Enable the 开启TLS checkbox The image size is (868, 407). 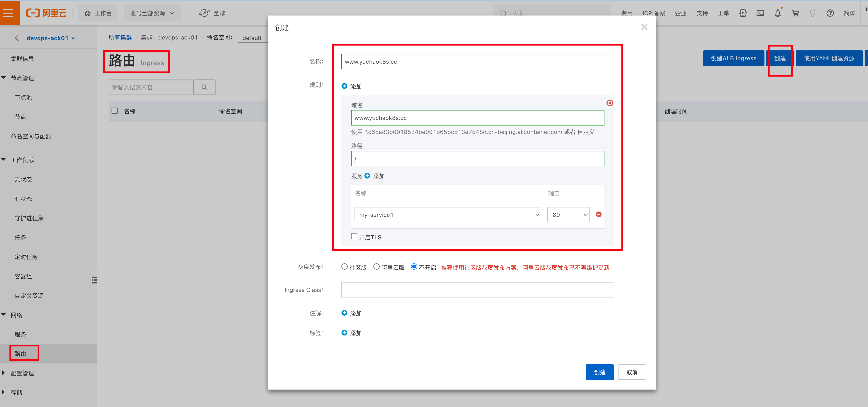[354, 236]
